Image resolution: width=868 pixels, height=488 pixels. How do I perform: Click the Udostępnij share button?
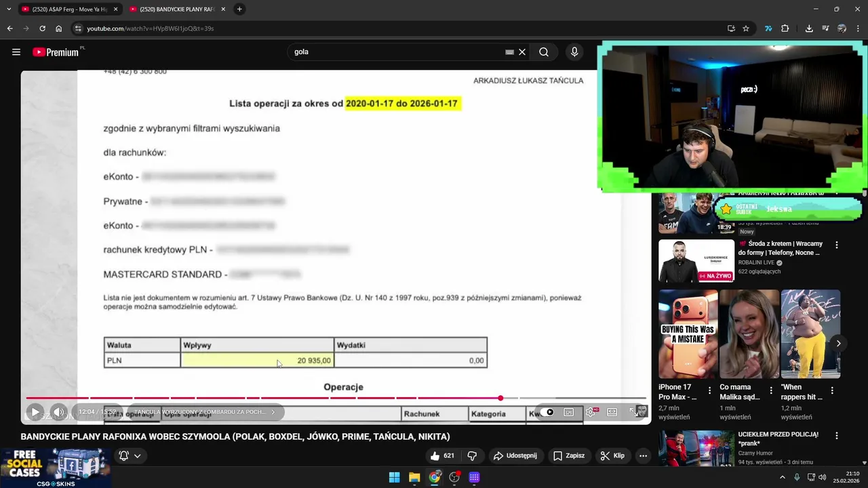coord(515,455)
